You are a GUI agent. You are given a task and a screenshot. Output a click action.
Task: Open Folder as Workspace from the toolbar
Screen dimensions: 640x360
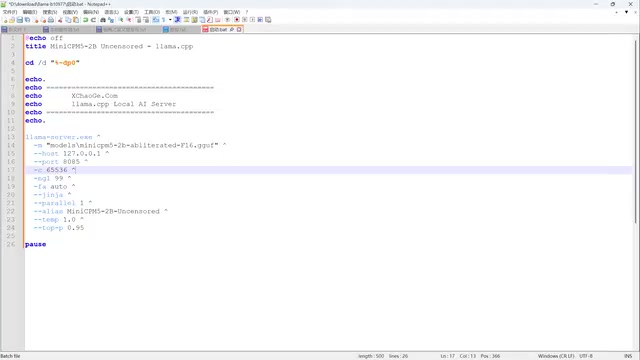coord(218,20)
